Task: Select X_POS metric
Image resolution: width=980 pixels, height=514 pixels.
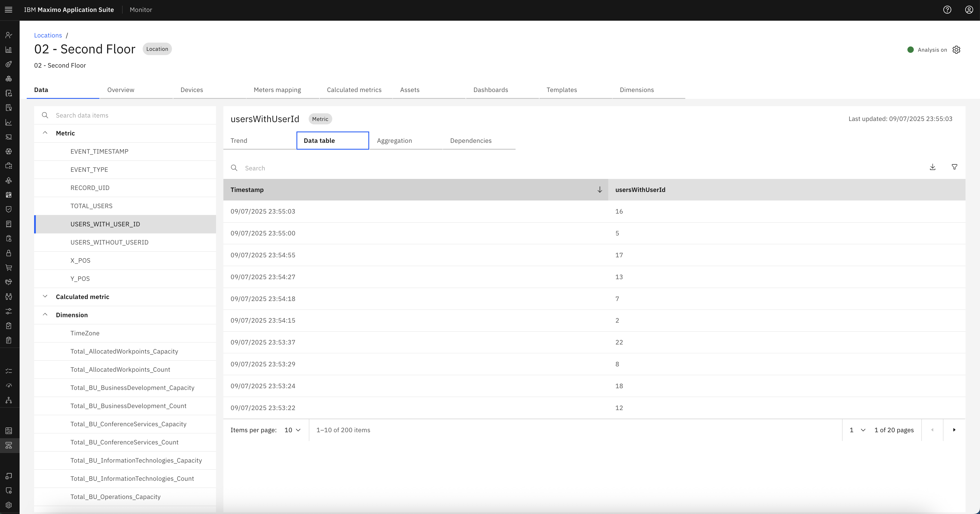Action: point(125,260)
